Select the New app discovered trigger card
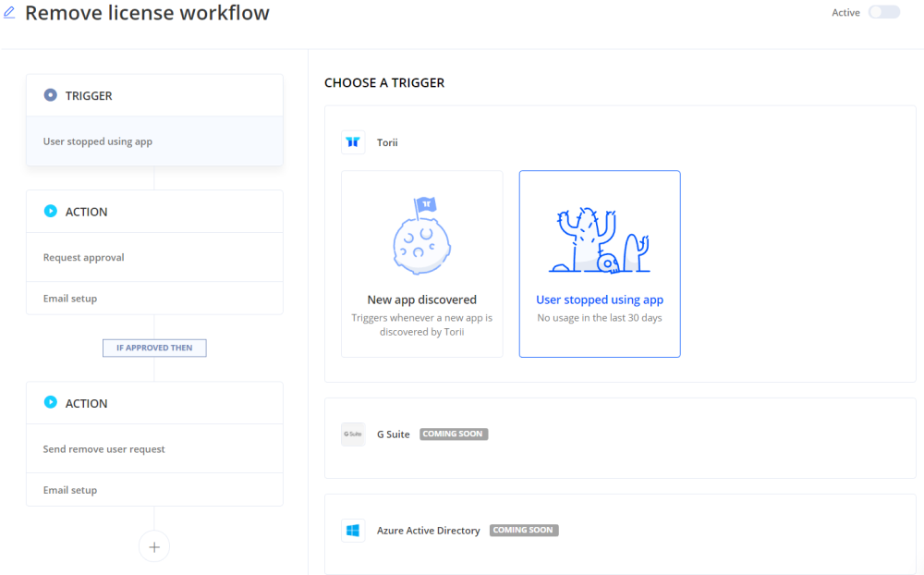Screen dimensions: 924x575 [421, 263]
